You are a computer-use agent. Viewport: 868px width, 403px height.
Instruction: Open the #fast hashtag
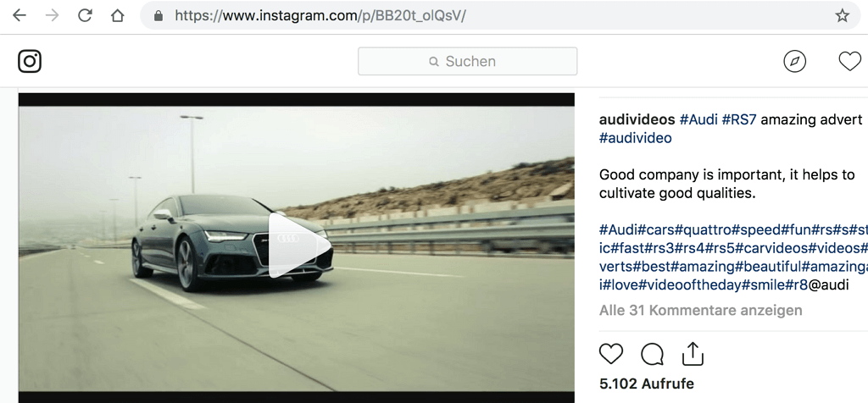click(628, 248)
